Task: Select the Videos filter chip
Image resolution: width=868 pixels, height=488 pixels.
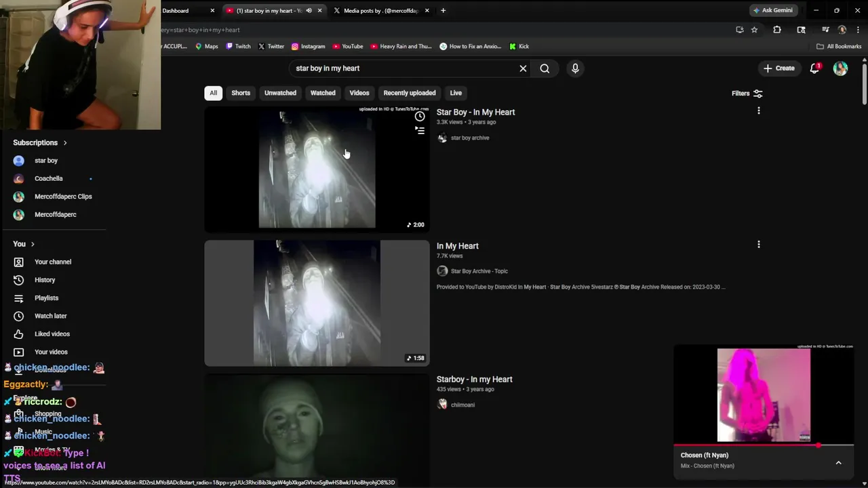Action: coord(359,93)
